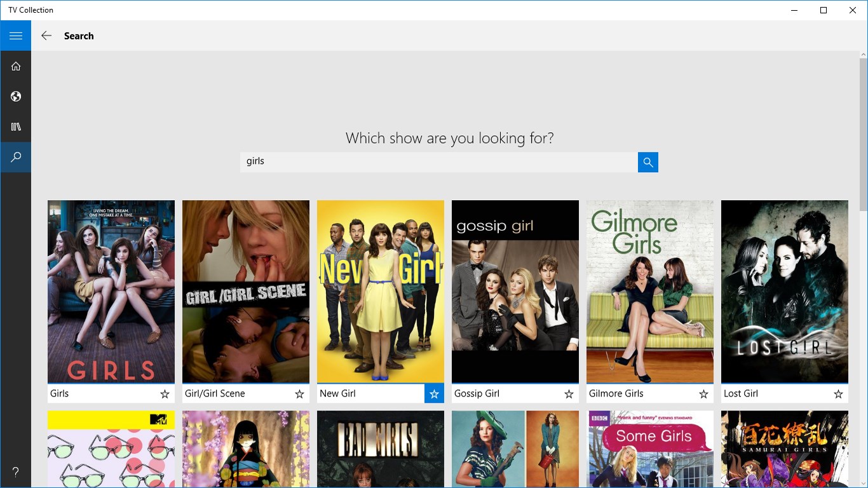
Task: Open the Bad Girls poster
Action: point(381,449)
